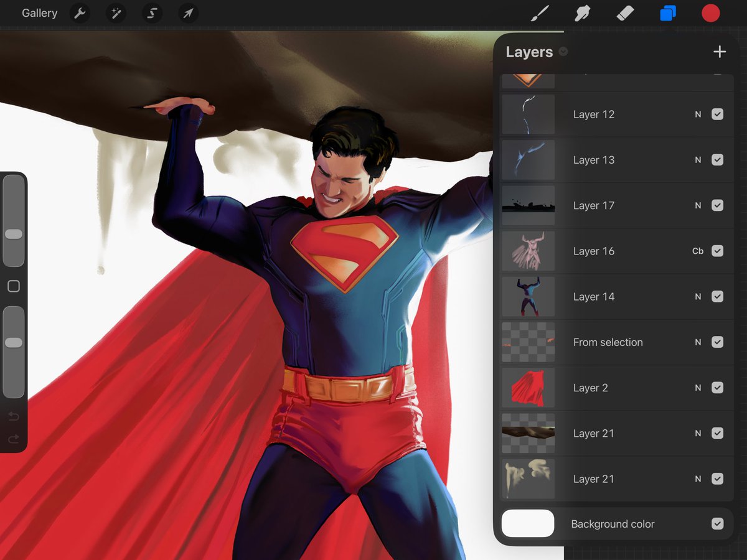Select the Superman figure Layer 14 thumbnail
This screenshot has width=747, height=560.
529,297
